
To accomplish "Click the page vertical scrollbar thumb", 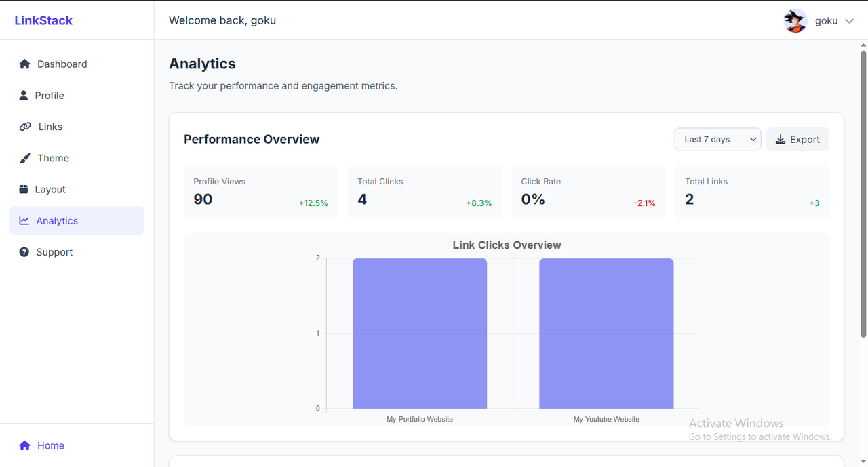I will [x=863, y=193].
